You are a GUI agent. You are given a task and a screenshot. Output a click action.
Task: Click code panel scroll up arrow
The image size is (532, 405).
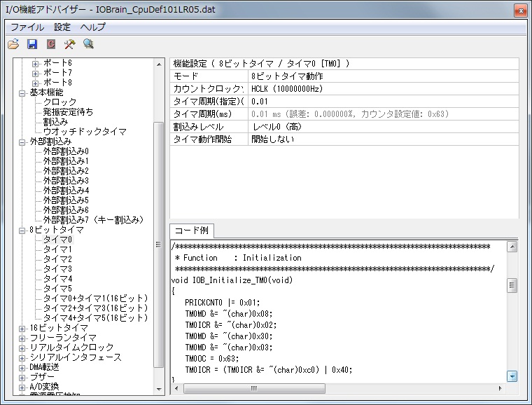pos(512,247)
